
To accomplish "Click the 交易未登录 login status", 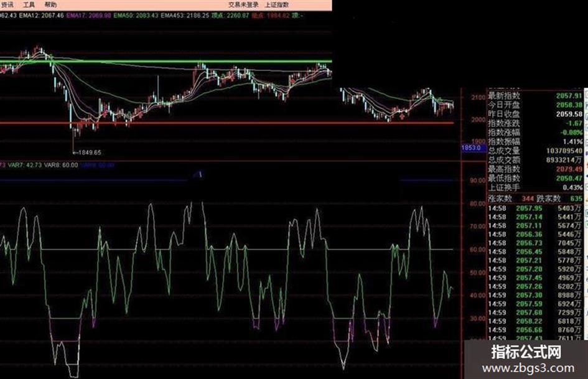I will (x=243, y=5).
